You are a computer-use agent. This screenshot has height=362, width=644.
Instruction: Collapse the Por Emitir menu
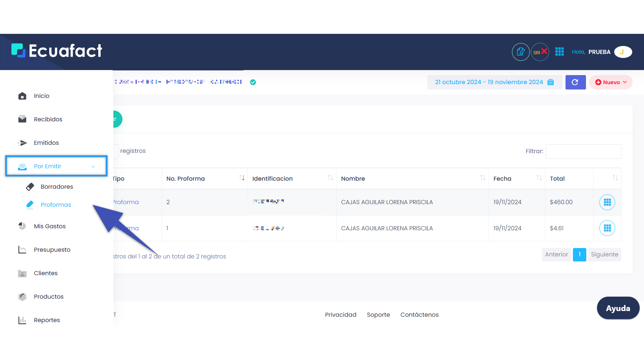tap(56, 166)
